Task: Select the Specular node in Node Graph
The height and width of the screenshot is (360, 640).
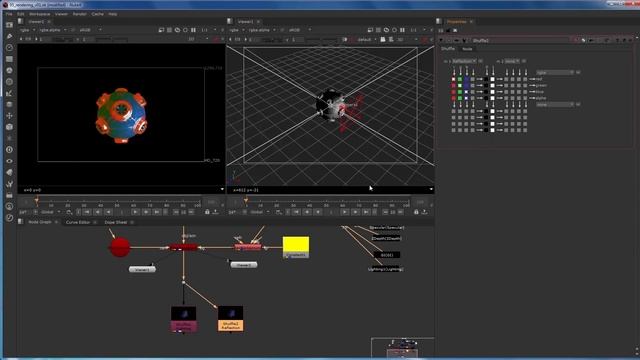Action: coord(386,227)
